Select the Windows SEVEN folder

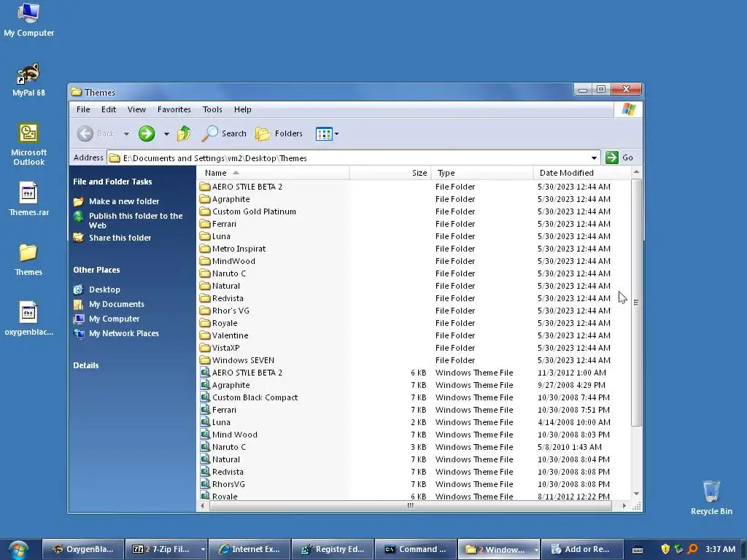point(237,360)
